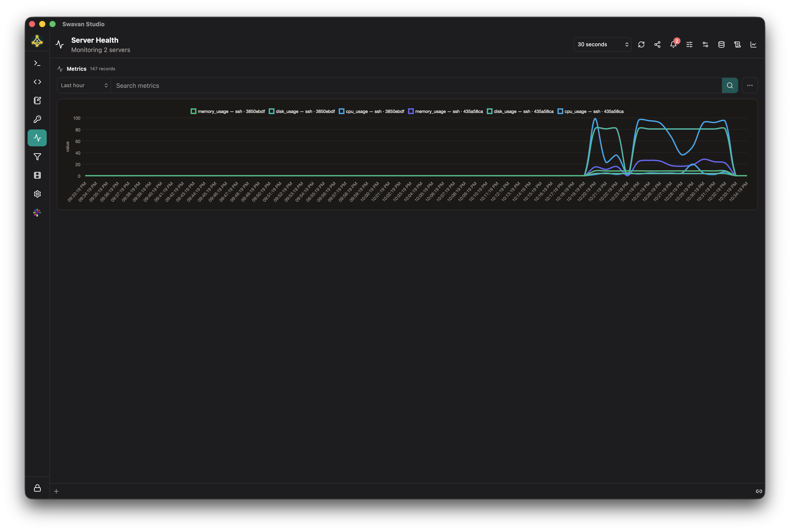Toggle cpu_usage ssh 3850ebdf legend series
The height and width of the screenshot is (532, 790).
371,111
